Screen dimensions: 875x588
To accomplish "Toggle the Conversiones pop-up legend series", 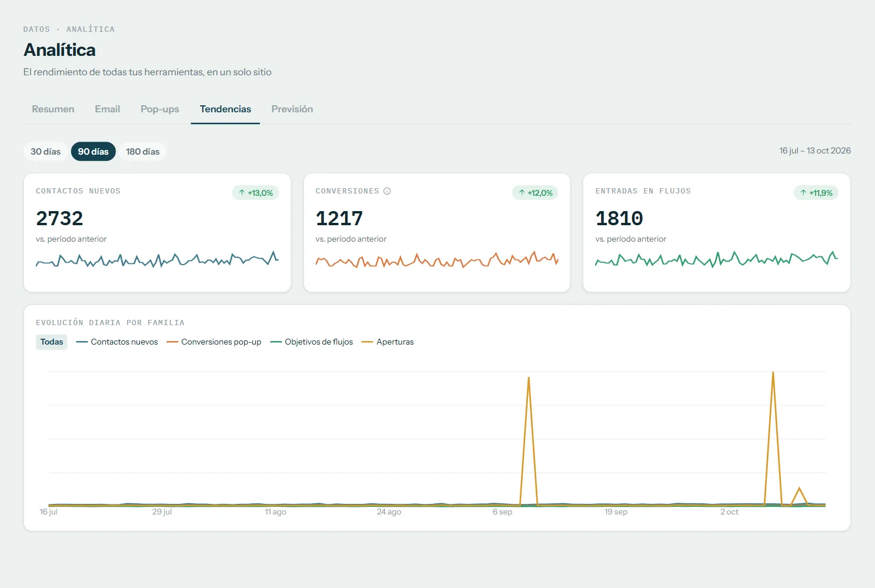I will 214,342.
